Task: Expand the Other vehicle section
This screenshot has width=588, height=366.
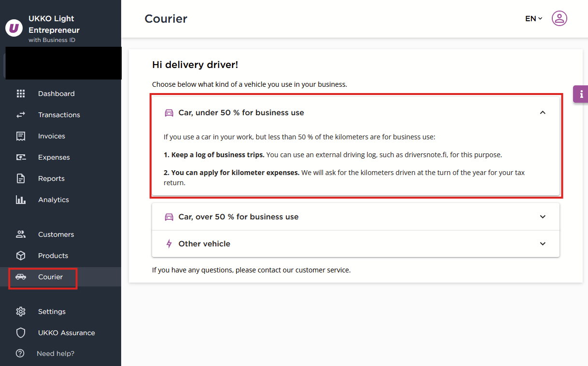Action: (x=356, y=244)
